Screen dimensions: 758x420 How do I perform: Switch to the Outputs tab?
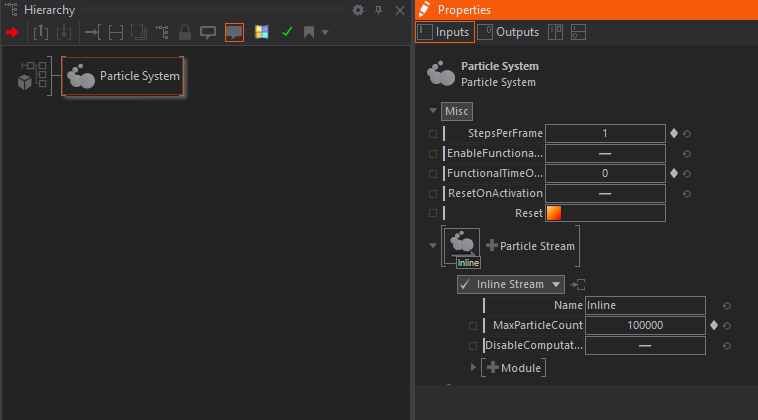click(508, 32)
